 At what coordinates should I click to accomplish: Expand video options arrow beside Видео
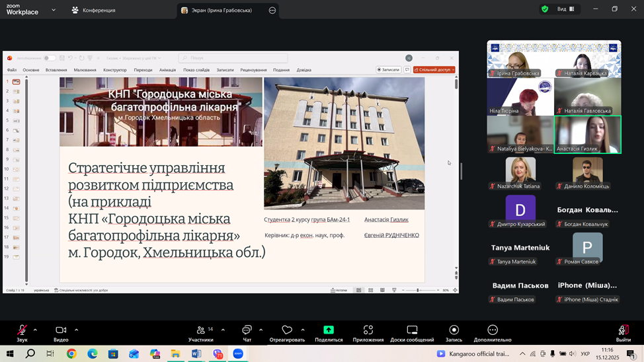[x=76, y=330]
